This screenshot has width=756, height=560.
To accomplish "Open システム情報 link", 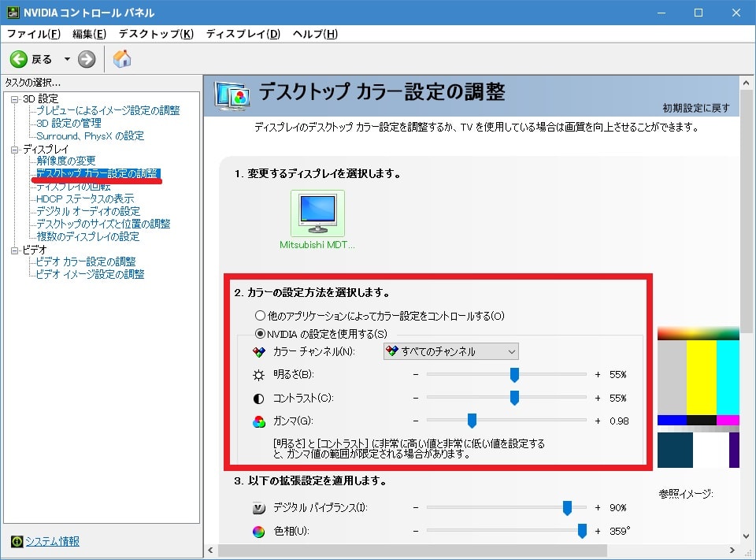I will [x=52, y=541].
